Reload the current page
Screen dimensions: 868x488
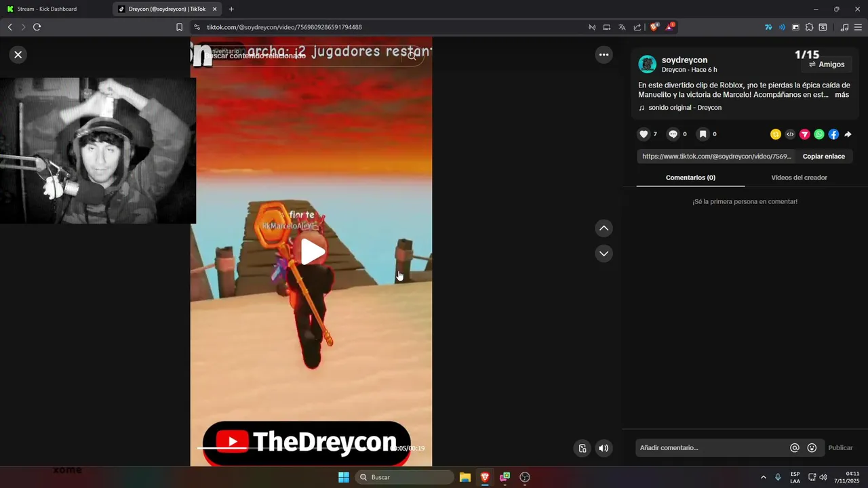pyautogui.click(x=37, y=27)
